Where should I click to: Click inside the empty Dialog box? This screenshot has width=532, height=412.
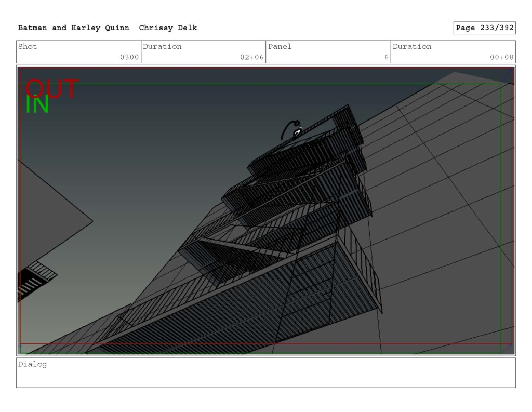click(x=266, y=373)
